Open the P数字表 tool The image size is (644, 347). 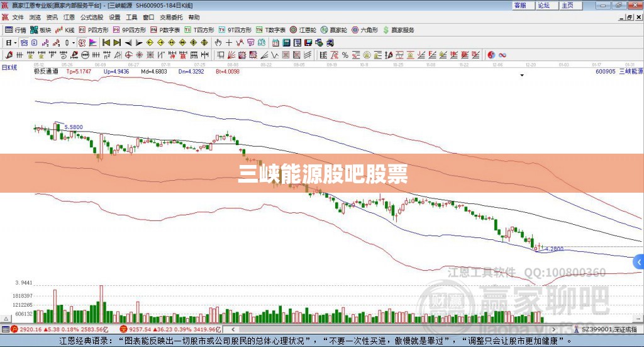pyautogui.click(x=165, y=30)
